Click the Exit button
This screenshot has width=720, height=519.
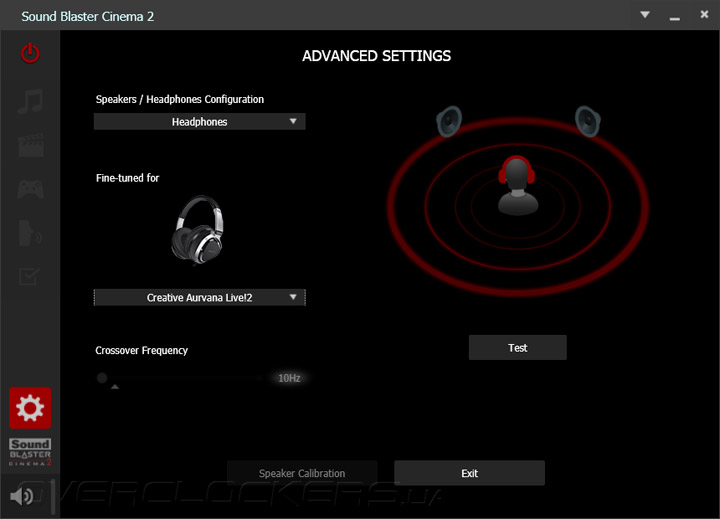pyautogui.click(x=469, y=473)
